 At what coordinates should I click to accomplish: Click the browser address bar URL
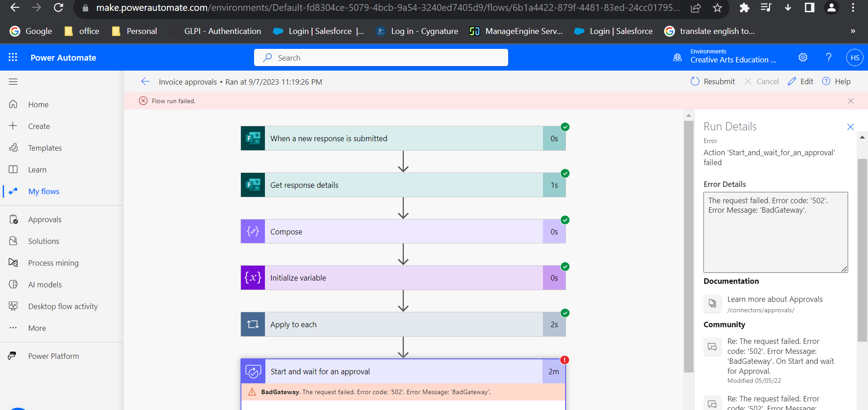coord(388,8)
